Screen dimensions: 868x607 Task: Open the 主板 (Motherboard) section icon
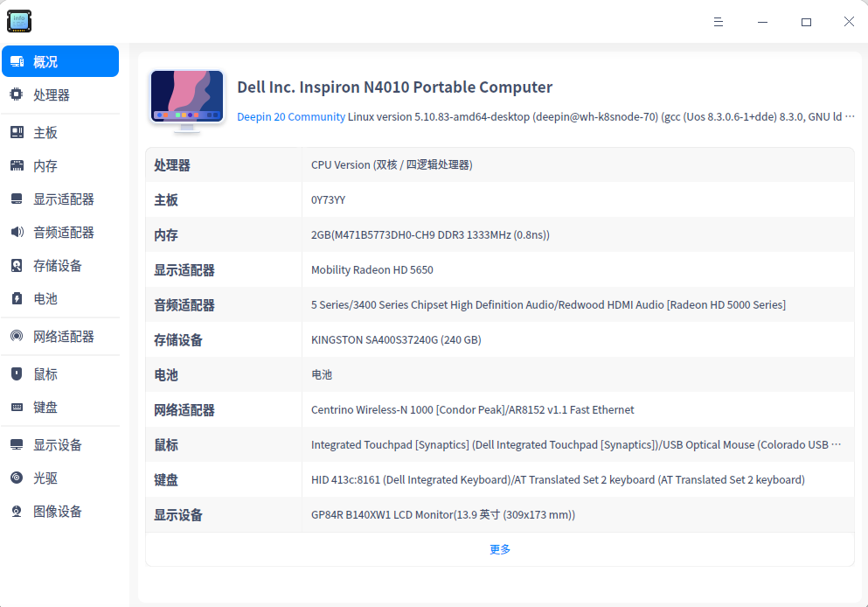pyautogui.click(x=16, y=131)
